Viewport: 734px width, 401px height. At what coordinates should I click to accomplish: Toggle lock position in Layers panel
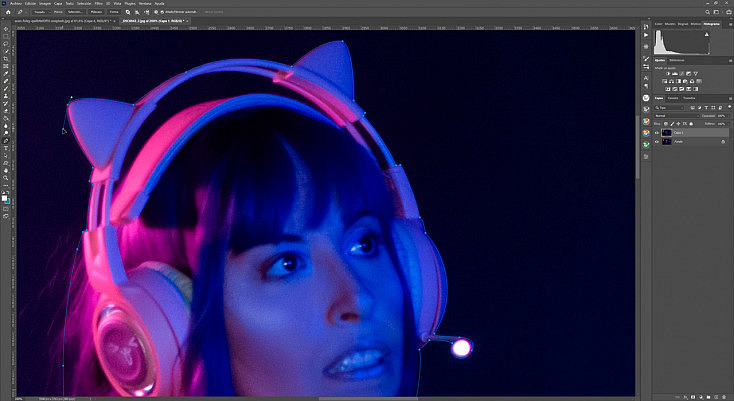pos(678,124)
